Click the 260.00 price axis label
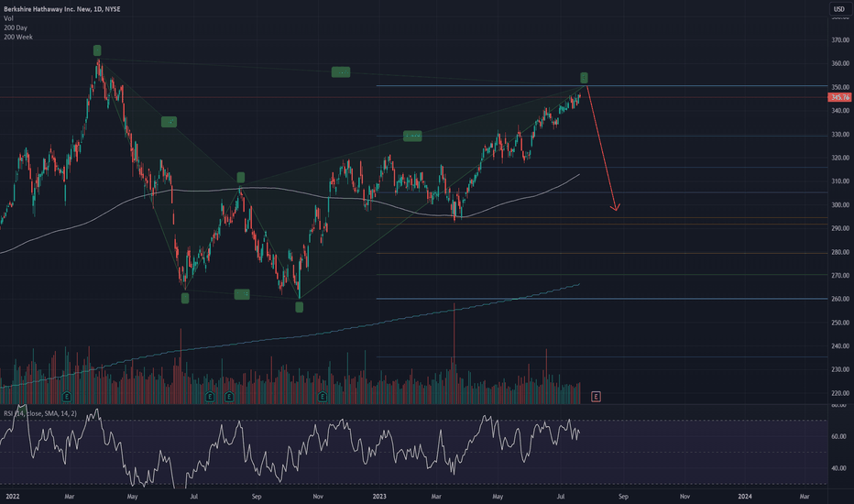Image resolution: width=854 pixels, height=504 pixels. pyautogui.click(x=840, y=299)
